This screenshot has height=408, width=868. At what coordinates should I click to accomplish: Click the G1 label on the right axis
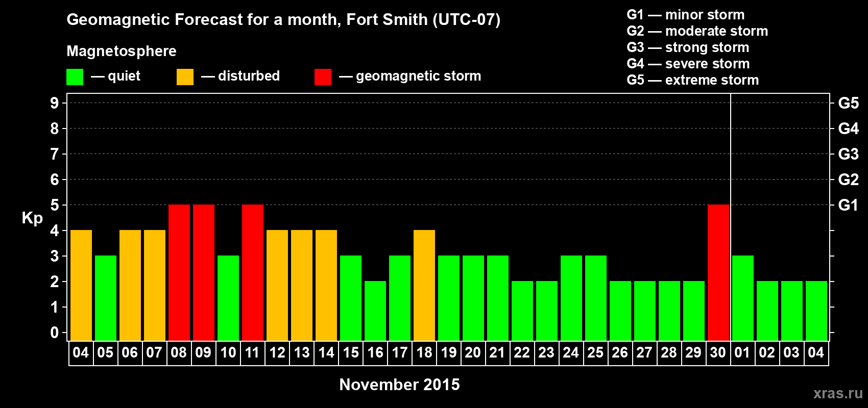(x=849, y=205)
